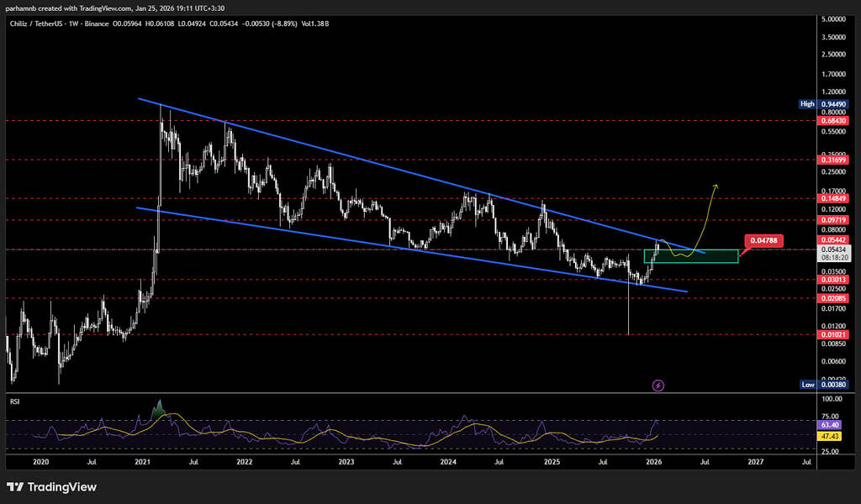Click the 2027 label on time axis

click(x=755, y=462)
